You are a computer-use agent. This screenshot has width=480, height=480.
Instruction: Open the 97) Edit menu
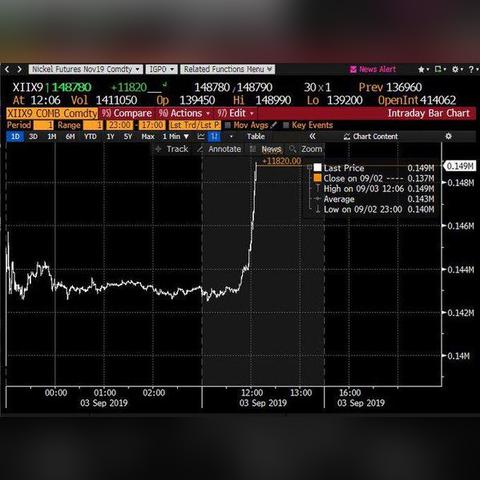(235, 113)
